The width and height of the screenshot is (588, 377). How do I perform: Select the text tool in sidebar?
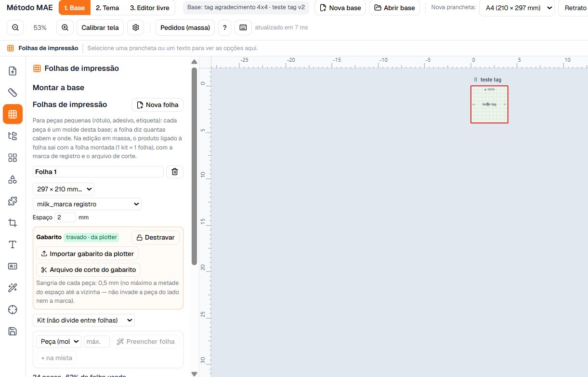coord(13,244)
